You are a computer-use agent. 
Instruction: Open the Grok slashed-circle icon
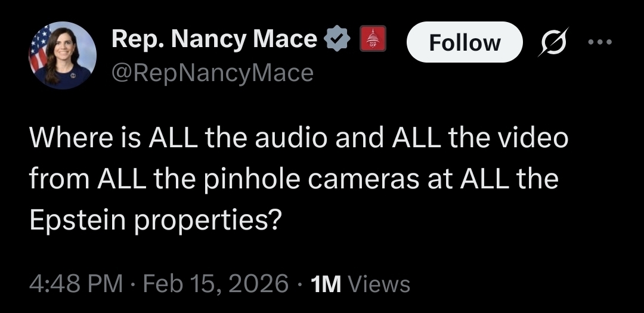[552, 43]
